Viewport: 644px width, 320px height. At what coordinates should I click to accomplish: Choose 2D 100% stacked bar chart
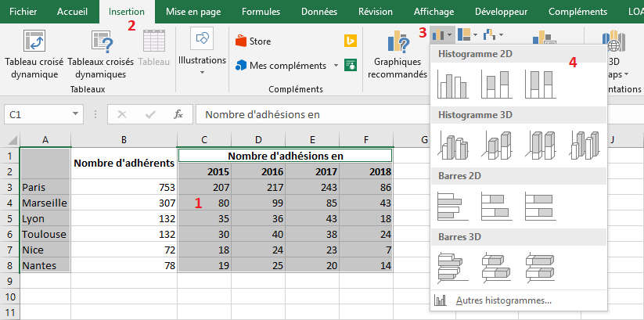(x=540, y=207)
